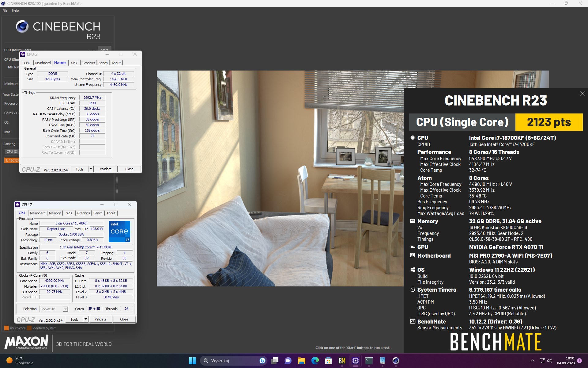Click the rendered room image
Image resolution: width=588 pixels, height=368 pixels.
[280, 178]
